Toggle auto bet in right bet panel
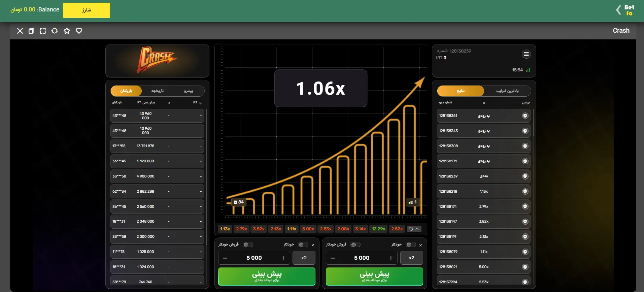 411,245
